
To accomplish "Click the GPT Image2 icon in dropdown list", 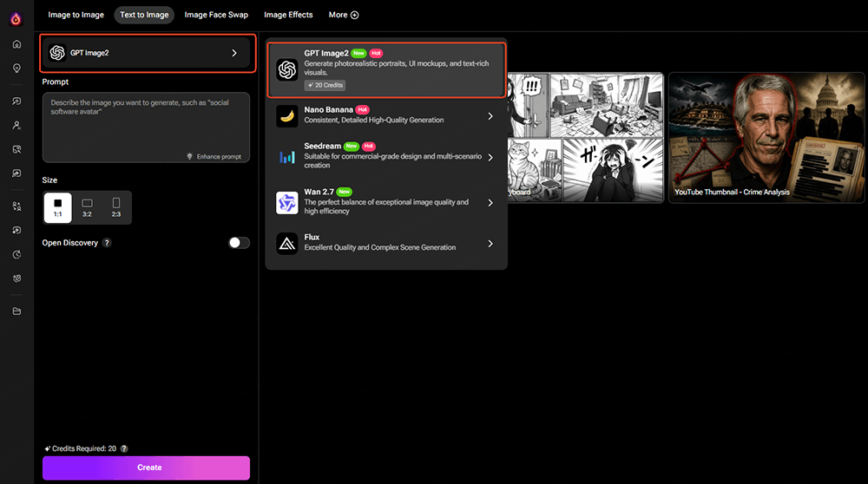I will 286,69.
